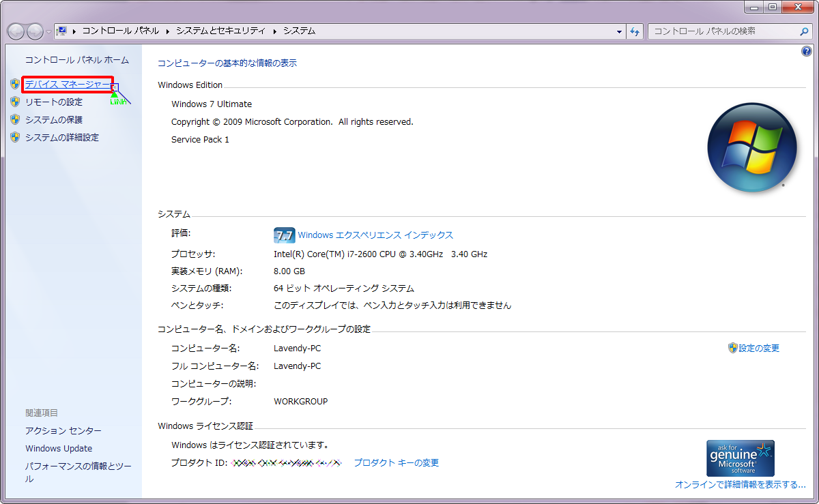The width and height of the screenshot is (819, 504).
Task: Click the 8.00 GB memory value
Action: click(290, 271)
